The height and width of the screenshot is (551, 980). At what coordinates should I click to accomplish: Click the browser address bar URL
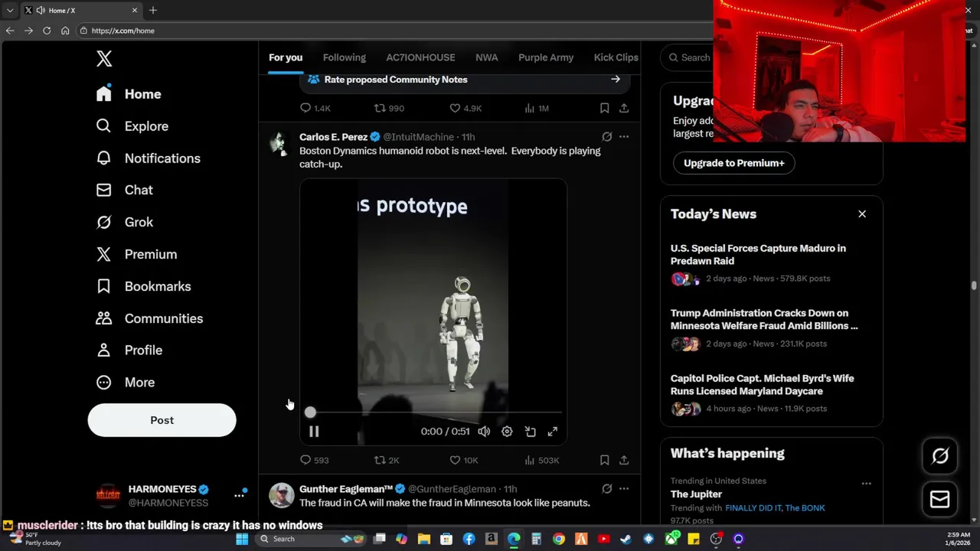tap(123, 31)
